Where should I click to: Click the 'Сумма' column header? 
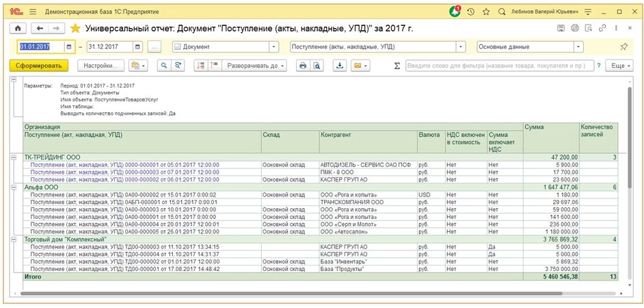pos(550,138)
